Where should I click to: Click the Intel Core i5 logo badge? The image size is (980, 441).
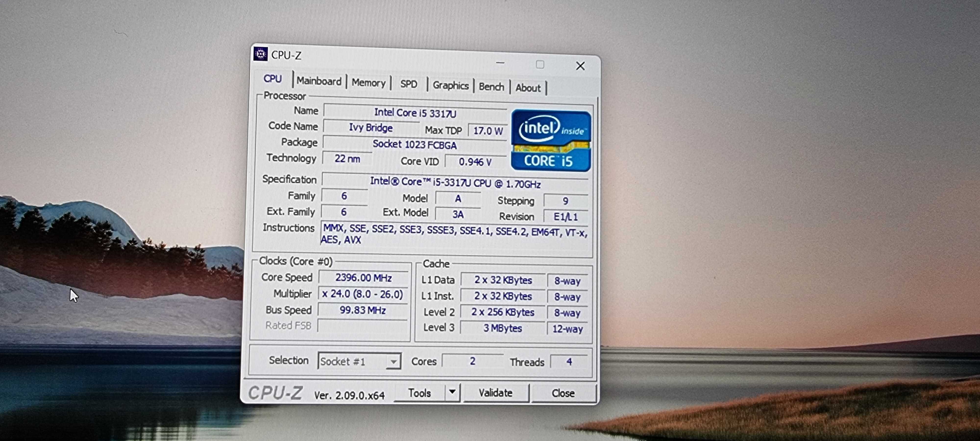(x=551, y=140)
